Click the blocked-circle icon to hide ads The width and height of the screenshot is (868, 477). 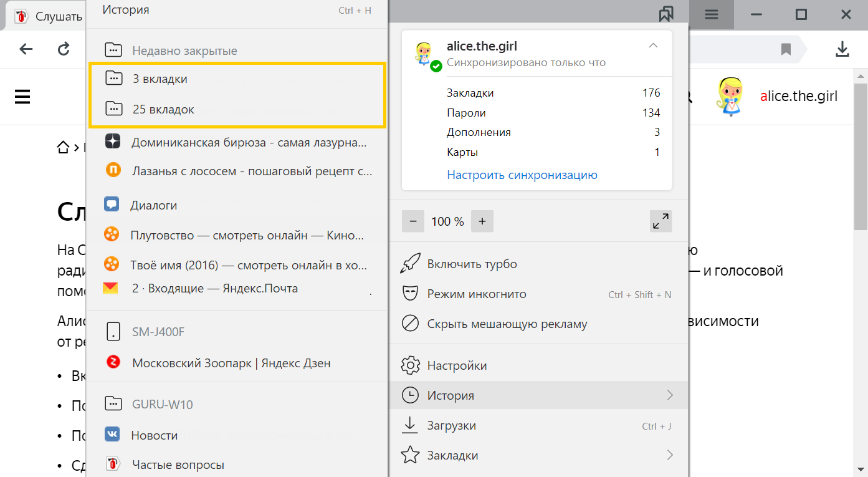click(x=410, y=324)
